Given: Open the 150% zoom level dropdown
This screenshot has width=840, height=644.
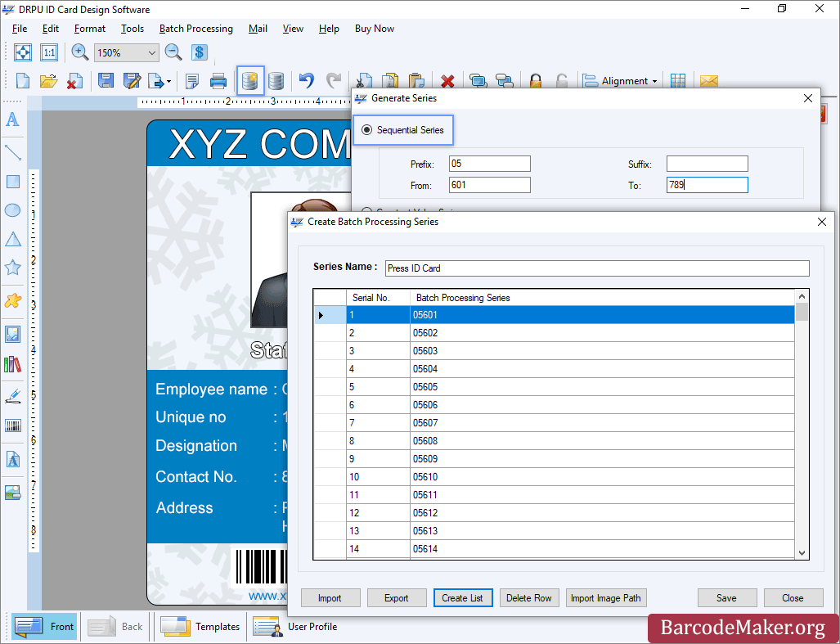Looking at the screenshot, I should click(151, 53).
